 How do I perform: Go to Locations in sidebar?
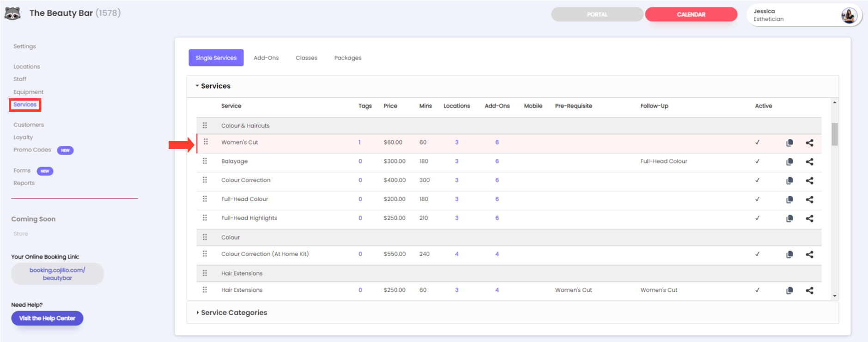click(x=27, y=66)
